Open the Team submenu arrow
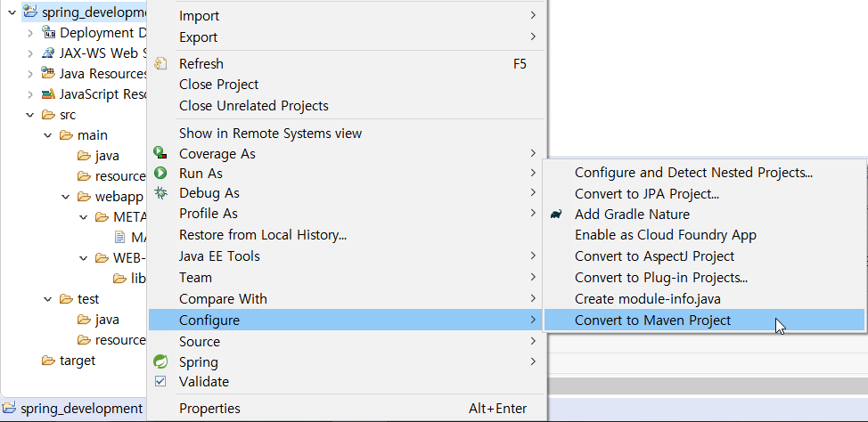Screen dimensions: 868x422 (533, 278)
